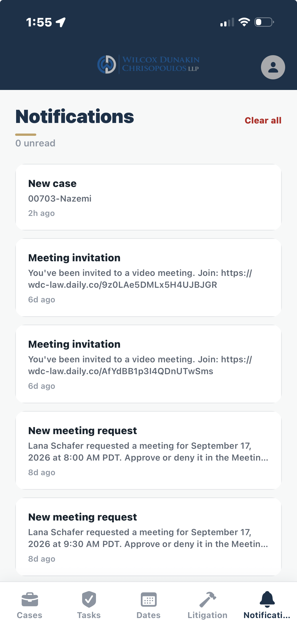Tap the 1:55 clock in status bar
This screenshot has height=644, width=297.
coord(39,22)
